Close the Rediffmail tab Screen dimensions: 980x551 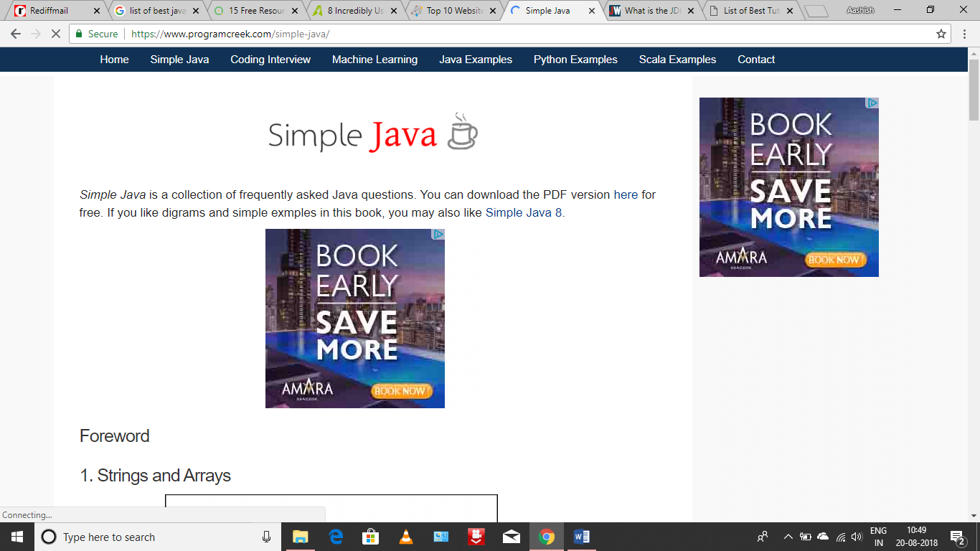coord(97,11)
